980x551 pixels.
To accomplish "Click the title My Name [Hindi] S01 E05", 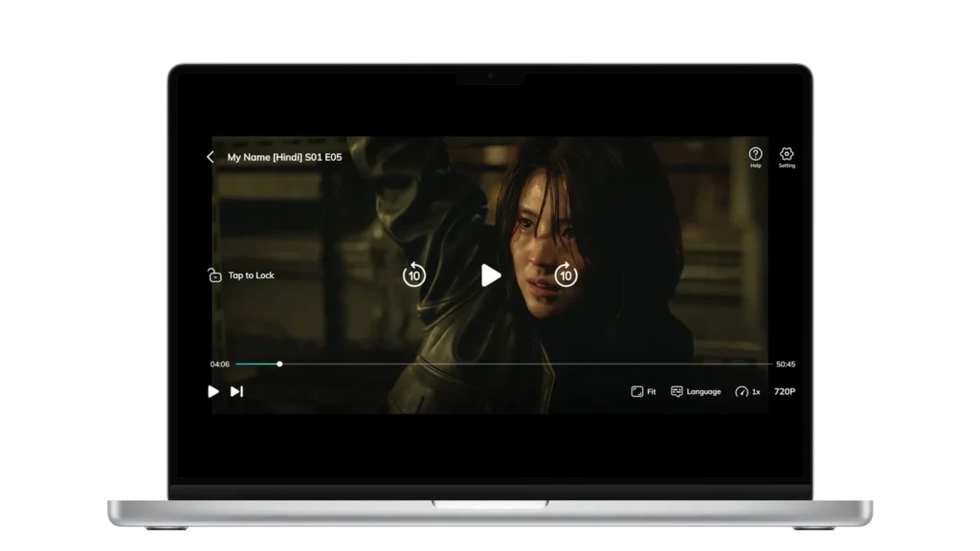I will coord(284,158).
